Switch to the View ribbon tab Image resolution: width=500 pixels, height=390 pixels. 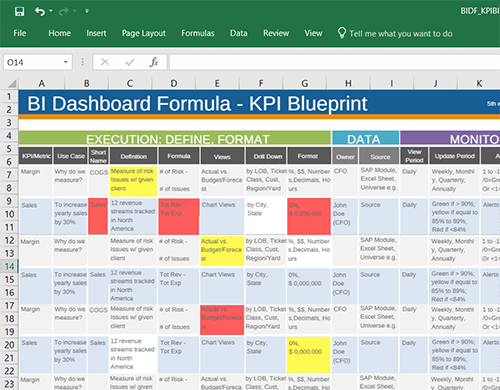313,33
